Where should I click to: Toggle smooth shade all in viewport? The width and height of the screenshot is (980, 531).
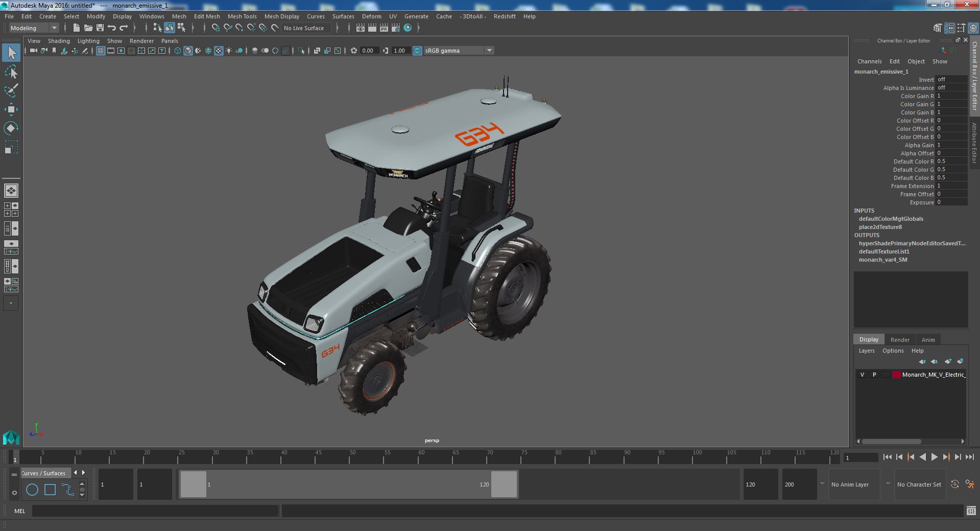(x=188, y=51)
